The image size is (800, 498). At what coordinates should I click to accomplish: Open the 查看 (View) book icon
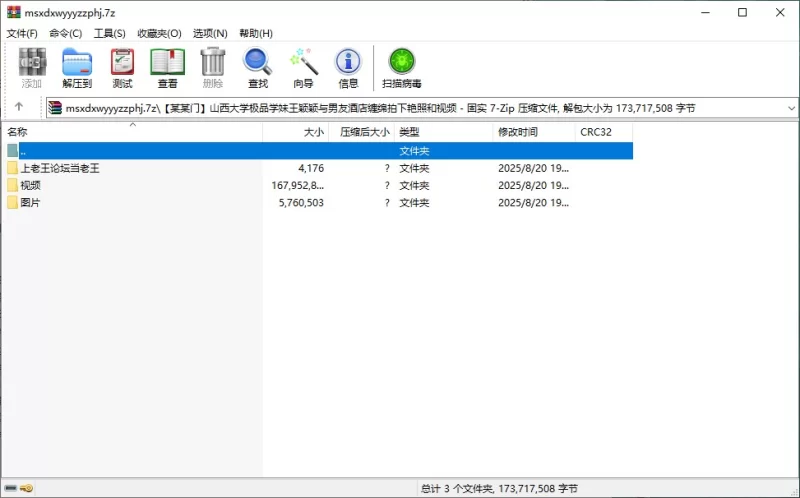click(x=167, y=62)
